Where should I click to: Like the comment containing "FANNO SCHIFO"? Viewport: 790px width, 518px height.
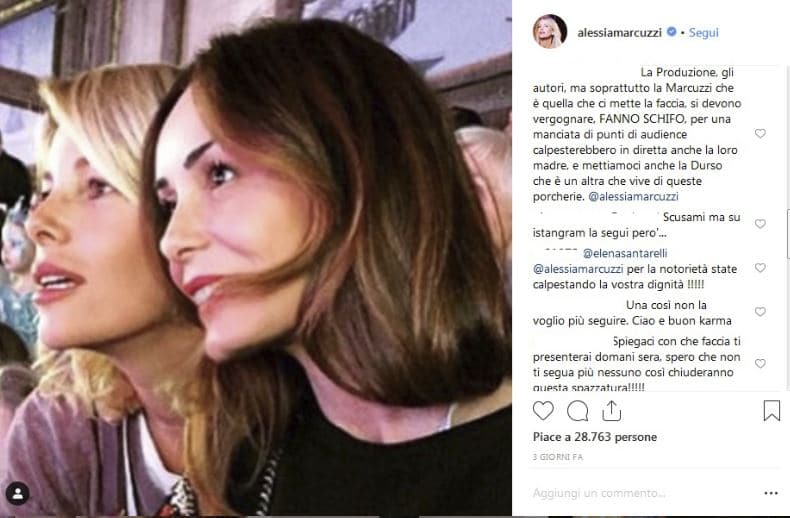coord(760,133)
